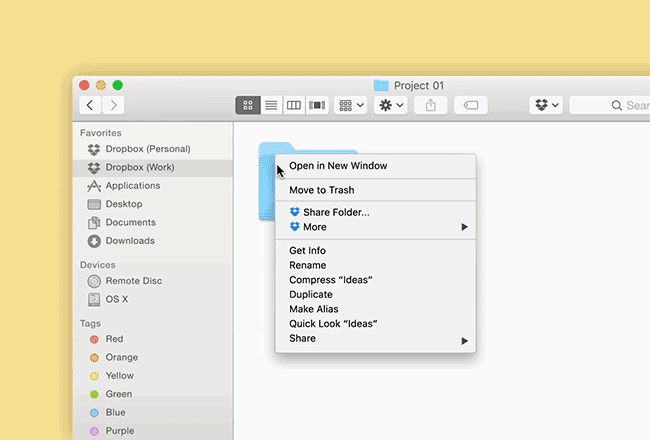650x440 pixels.
Task: Open Dropbox (Personal) in sidebar
Action: tap(147, 149)
